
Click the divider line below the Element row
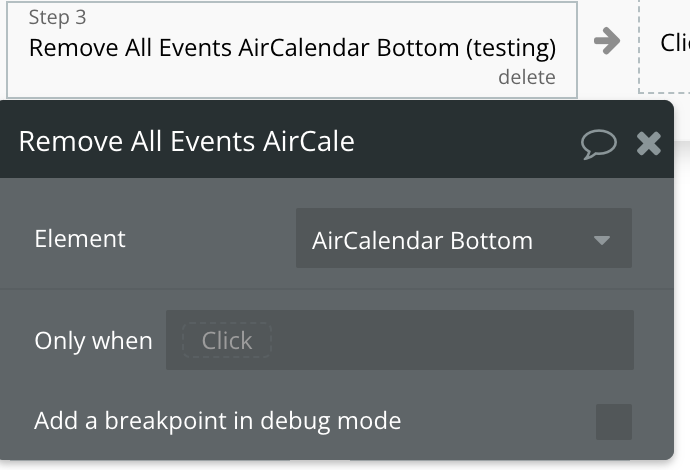337,289
